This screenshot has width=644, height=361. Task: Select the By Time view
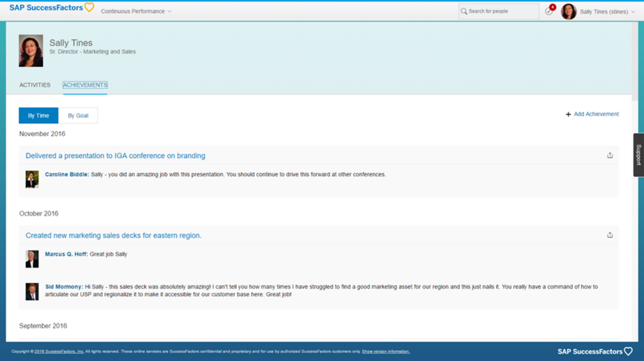point(38,116)
